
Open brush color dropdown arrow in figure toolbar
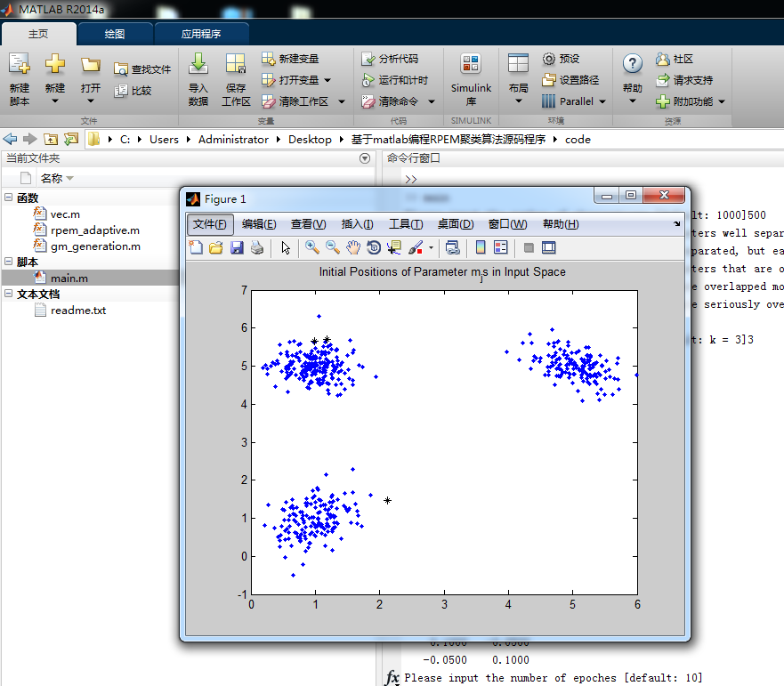coord(431,247)
